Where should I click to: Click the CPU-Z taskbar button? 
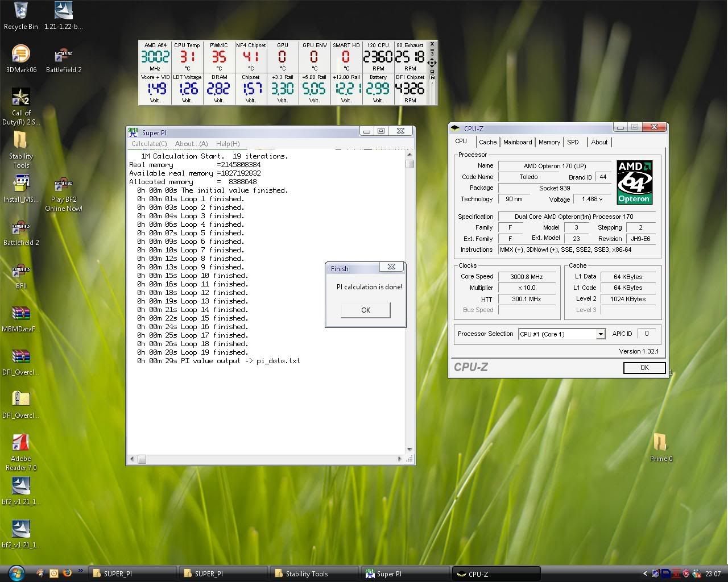[495, 573]
